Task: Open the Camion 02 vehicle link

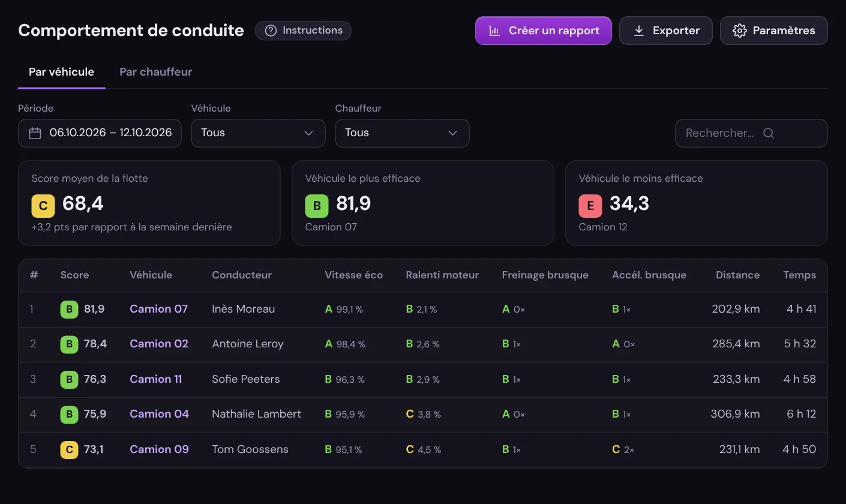Action: coord(159,344)
